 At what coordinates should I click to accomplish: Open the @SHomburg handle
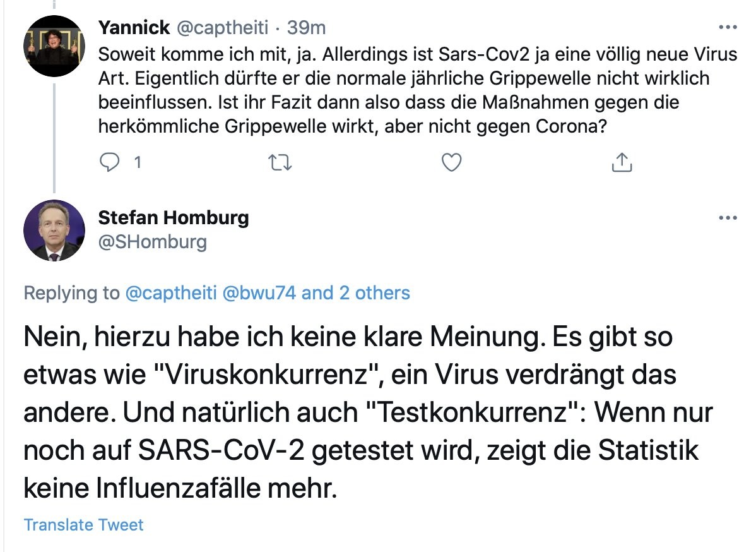point(152,242)
